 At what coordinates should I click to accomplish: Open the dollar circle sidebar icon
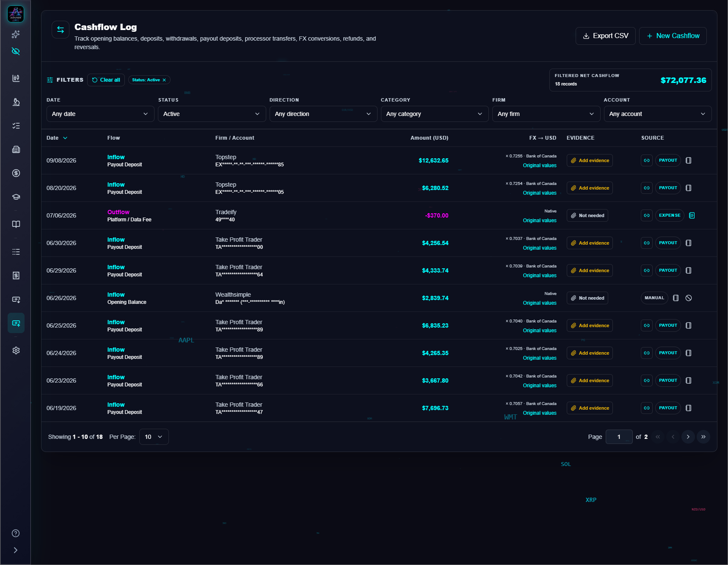point(16,173)
